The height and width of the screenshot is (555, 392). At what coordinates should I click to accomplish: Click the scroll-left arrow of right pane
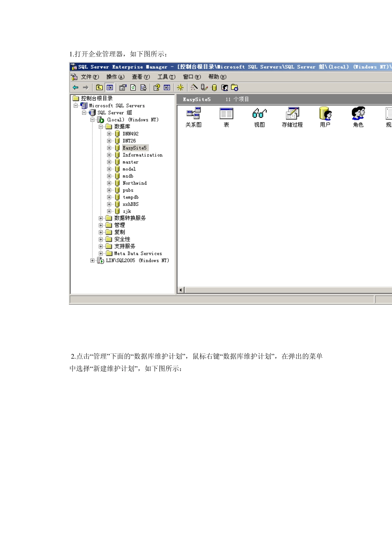pos(181,290)
